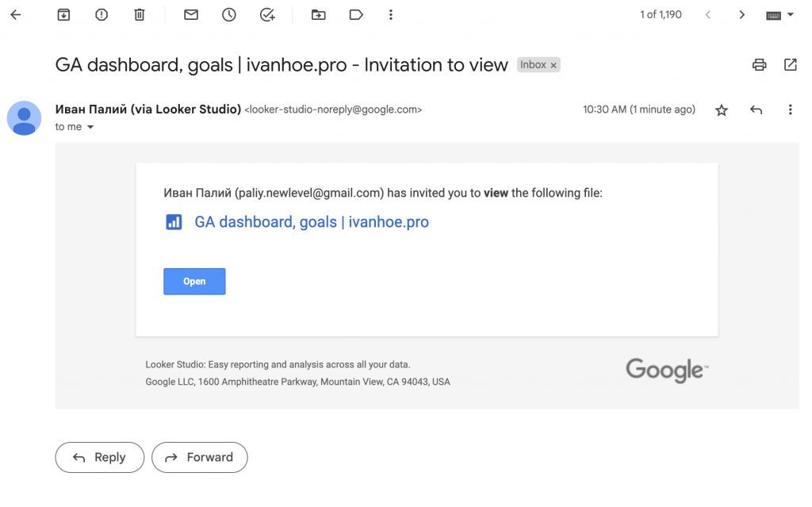Image resolution: width=812 pixels, height=507 pixels.
Task: Select the Google LLC address line in the footer
Action: 298,382
